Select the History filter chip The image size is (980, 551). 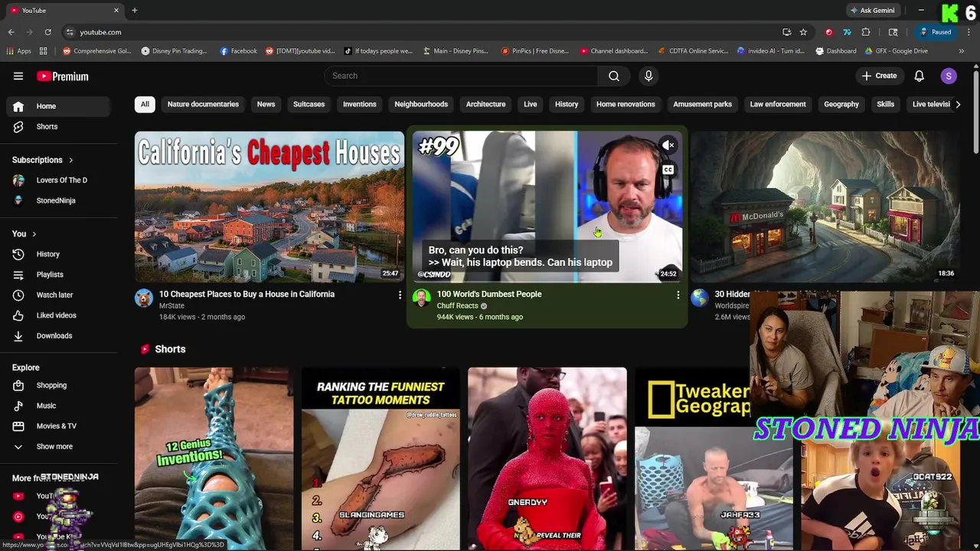click(x=567, y=104)
